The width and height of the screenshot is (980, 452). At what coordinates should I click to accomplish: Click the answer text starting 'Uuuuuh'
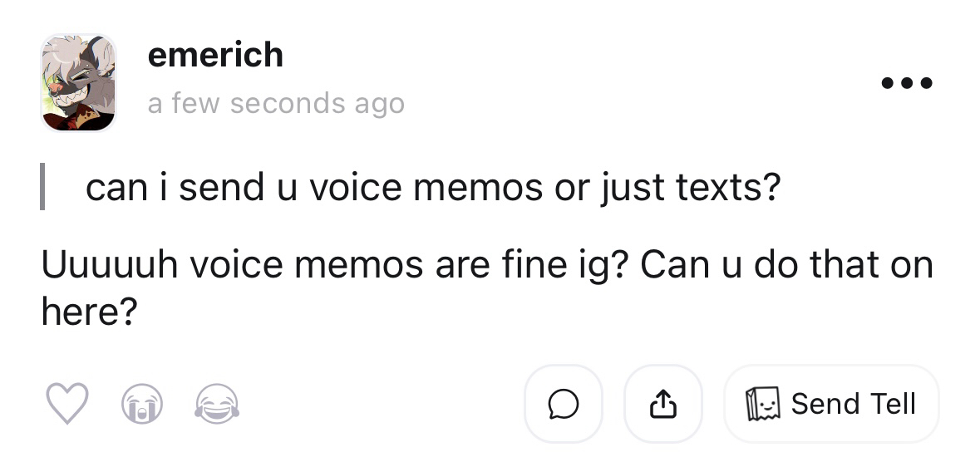coord(486,266)
